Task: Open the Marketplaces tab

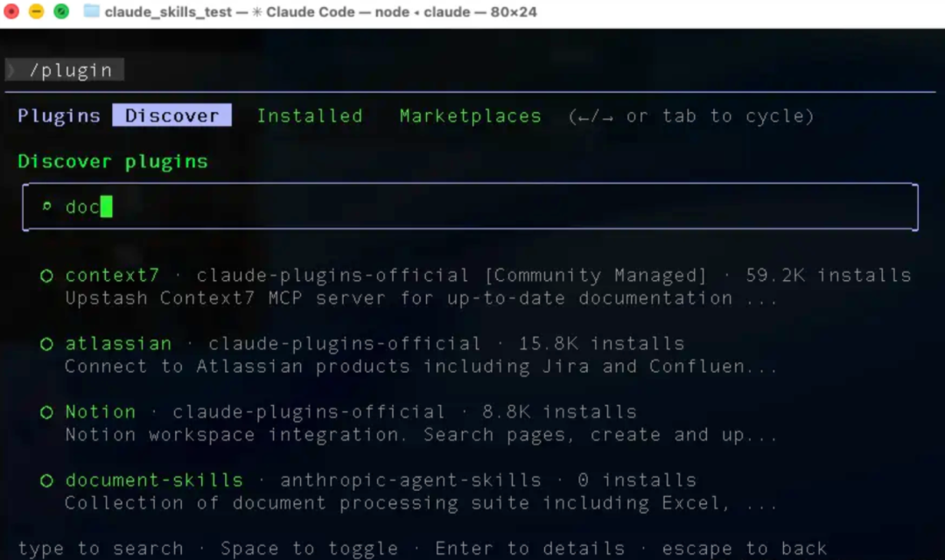Action: [x=470, y=115]
